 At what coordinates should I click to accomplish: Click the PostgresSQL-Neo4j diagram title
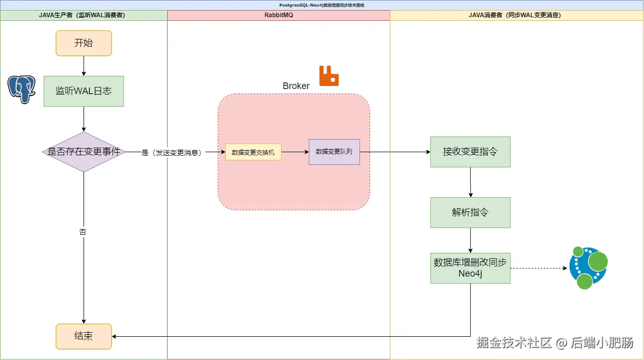tap(322, 5)
